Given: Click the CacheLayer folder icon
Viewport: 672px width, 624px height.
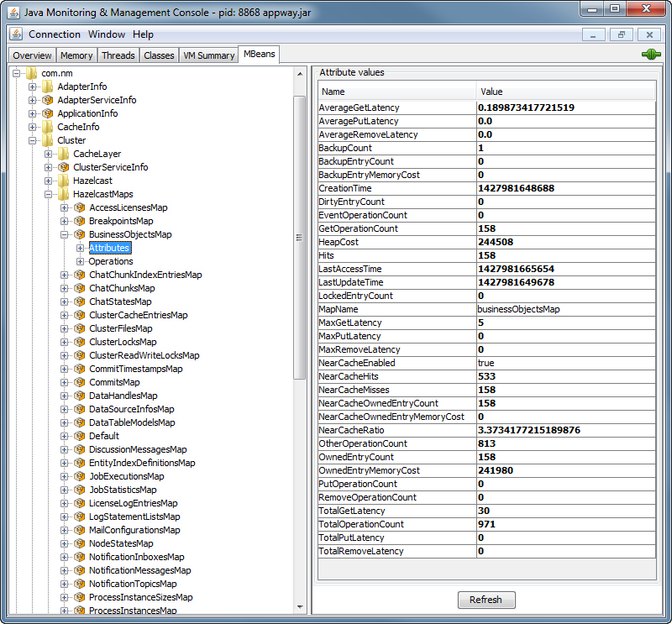Looking at the screenshot, I should [64, 154].
